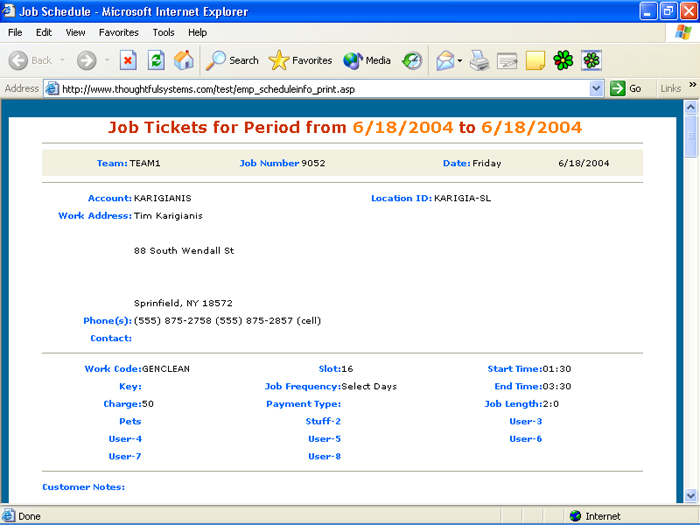The width and height of the screenshot is (700, 525).
Task: Click the Mail envelope icon
Action: [x=445, y=60]
